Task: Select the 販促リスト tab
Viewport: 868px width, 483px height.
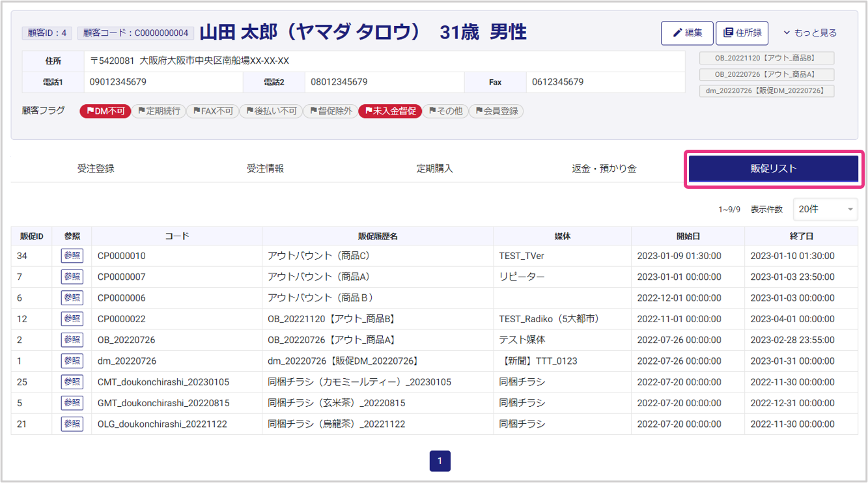Action: point(773,169)
